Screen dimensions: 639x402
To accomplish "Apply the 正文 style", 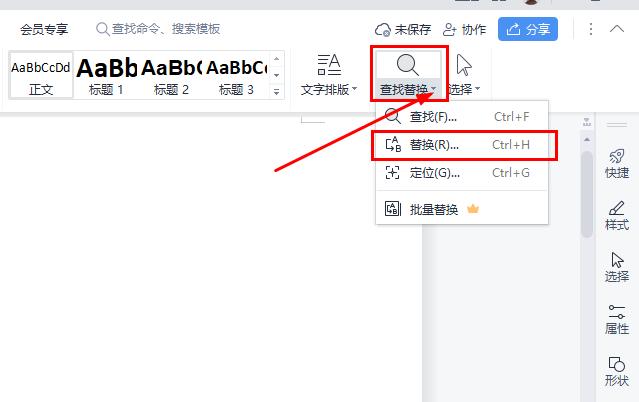I will [x=41, y=75].
